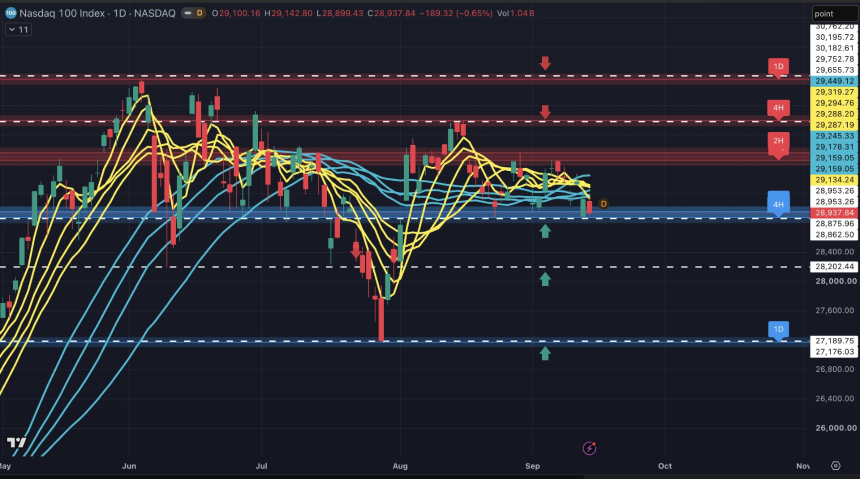Focus the 'point' input field
This screenshot has width=860, height=479.
(x=834, y=14)
